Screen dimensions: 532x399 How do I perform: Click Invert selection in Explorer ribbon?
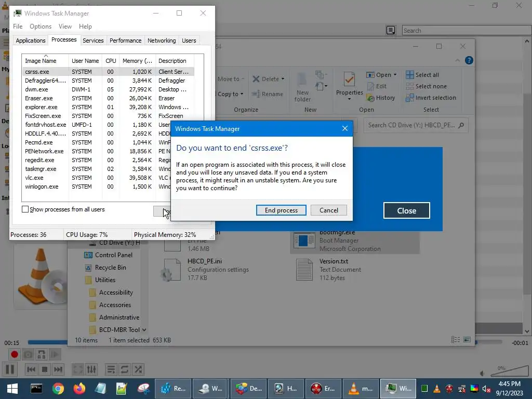(431, 98)
